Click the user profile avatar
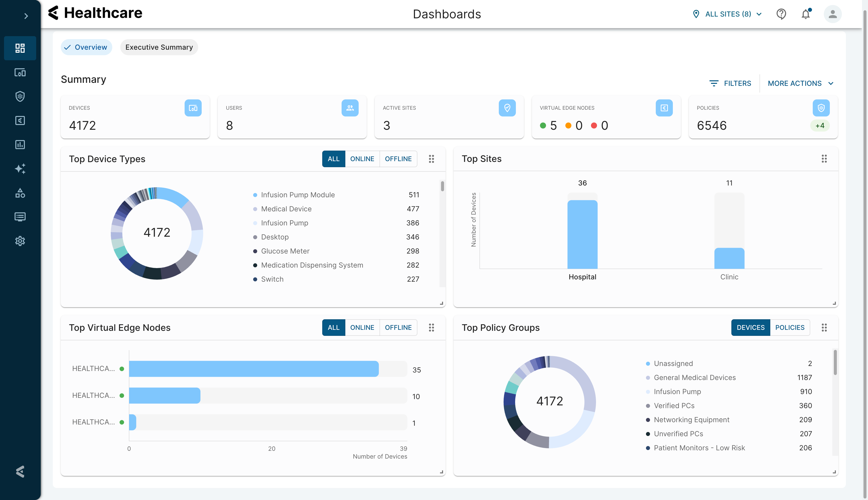 tap(832, 14)
